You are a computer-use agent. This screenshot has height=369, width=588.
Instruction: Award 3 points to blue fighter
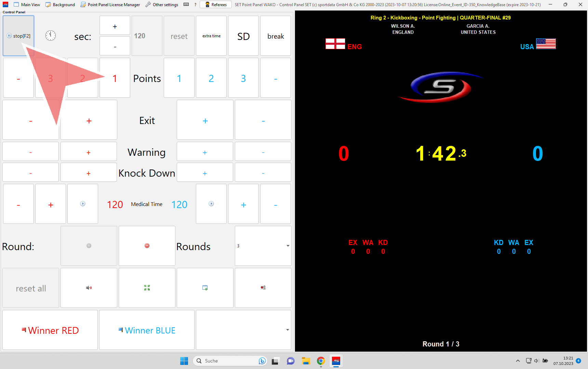pyautogui.click(x=243, y=78)
